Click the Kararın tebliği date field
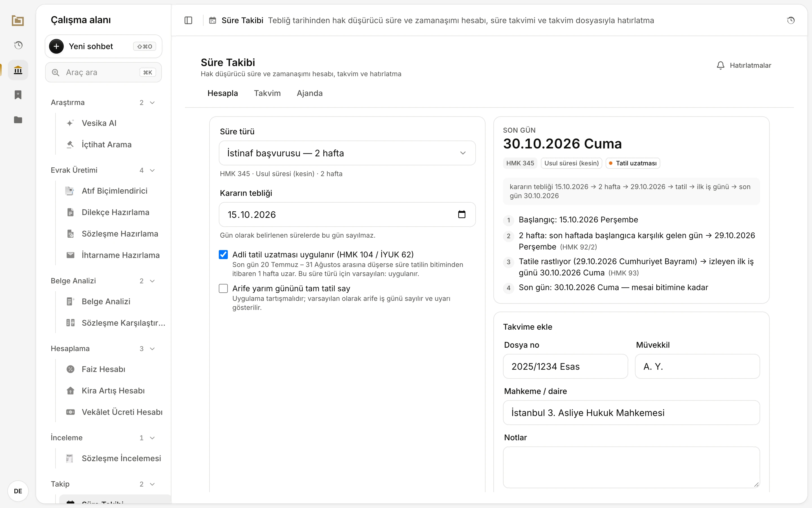Image resolution: width=812 pixels, height=508 pixels. [347, 214]
